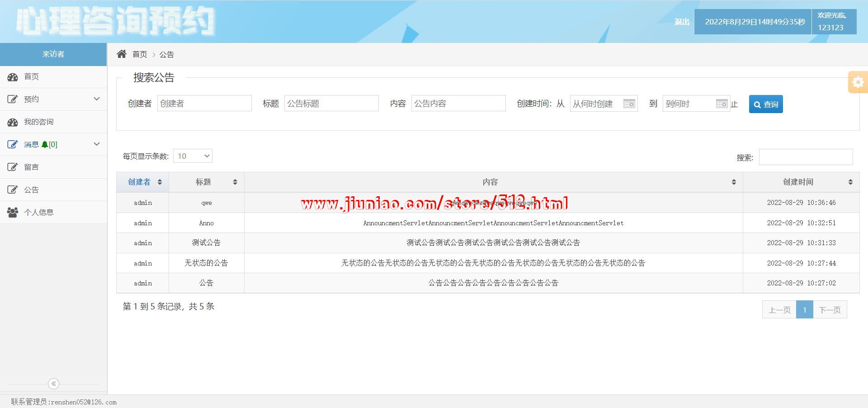The image size is (868, 408).
Task: Sort the table by 创建者 column
Action: point(143,182)
